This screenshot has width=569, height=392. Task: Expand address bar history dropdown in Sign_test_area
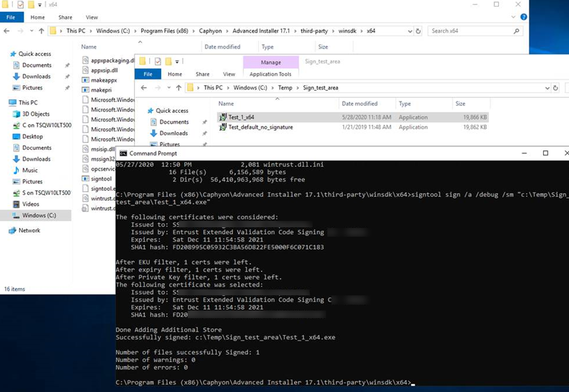(547, 88)
